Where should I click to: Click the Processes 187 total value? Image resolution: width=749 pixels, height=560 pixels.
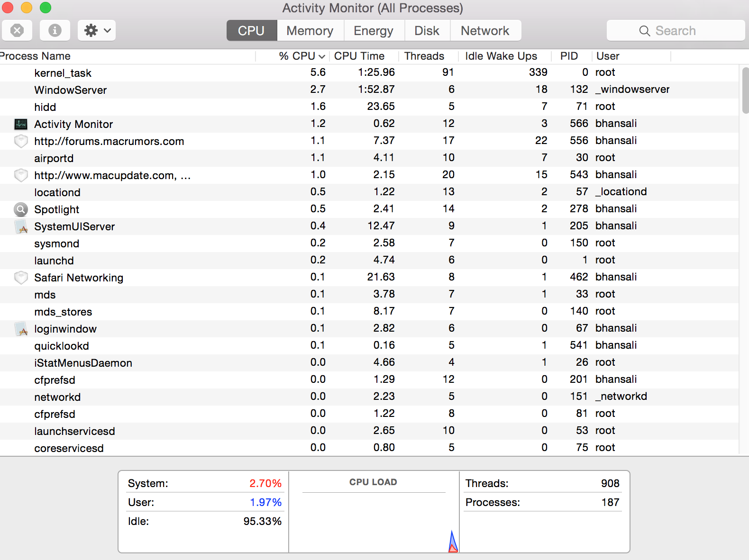[611, 502]
